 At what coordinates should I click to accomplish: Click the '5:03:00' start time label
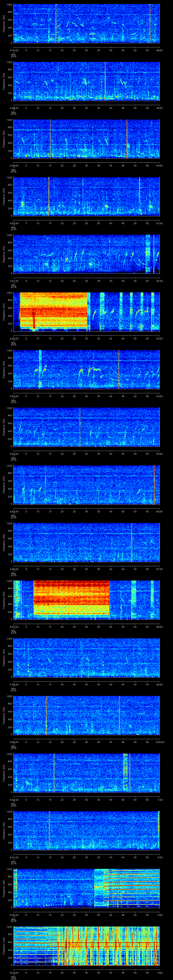[14, 972]
